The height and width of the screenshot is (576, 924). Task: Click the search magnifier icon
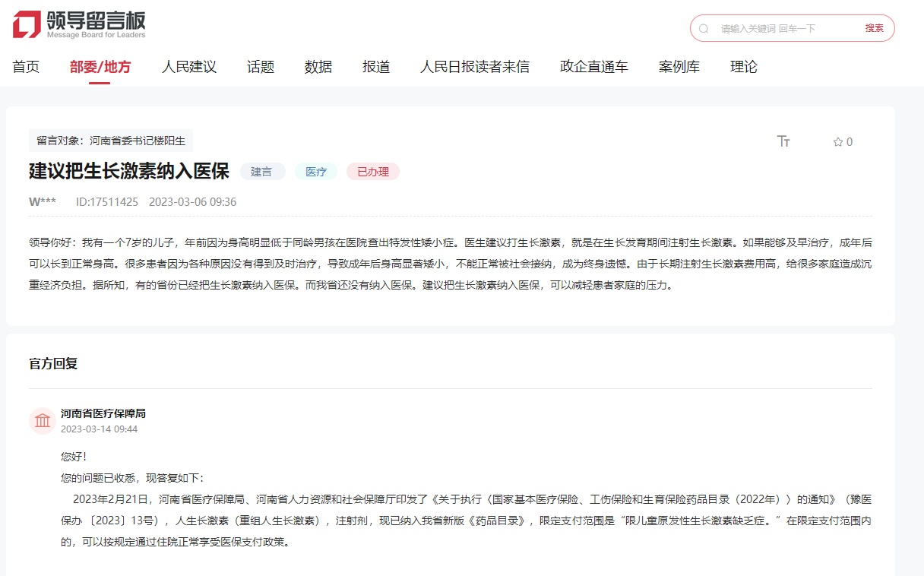(704, 29)
